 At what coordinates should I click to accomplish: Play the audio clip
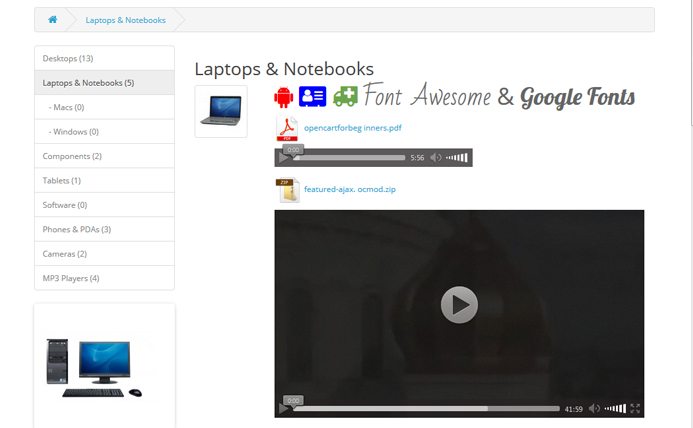coord(283,158)
